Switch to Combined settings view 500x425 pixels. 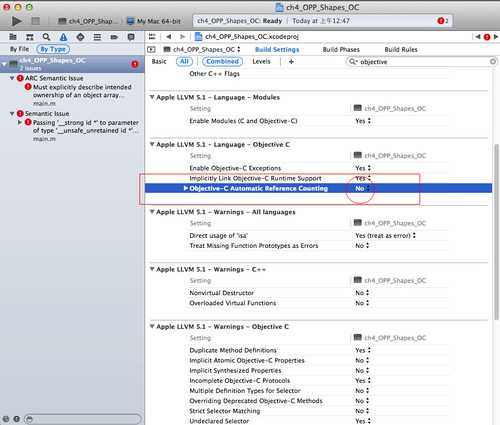pos(222,61)
